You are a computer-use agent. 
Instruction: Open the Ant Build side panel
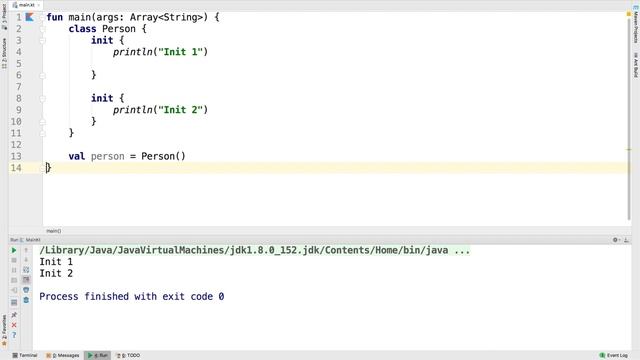click(x=636, y=64)
